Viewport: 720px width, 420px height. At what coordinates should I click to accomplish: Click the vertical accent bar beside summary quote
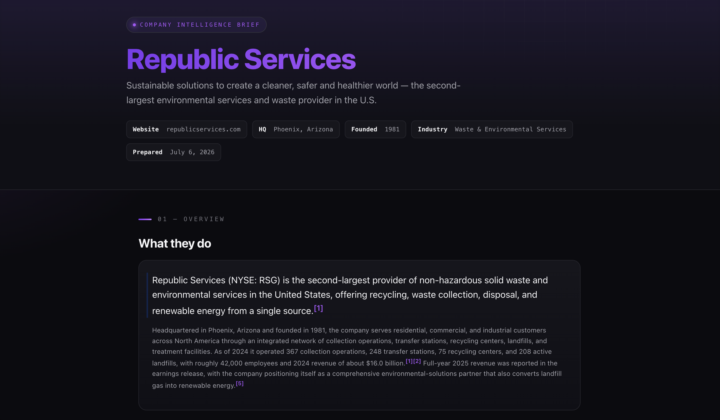147,295
